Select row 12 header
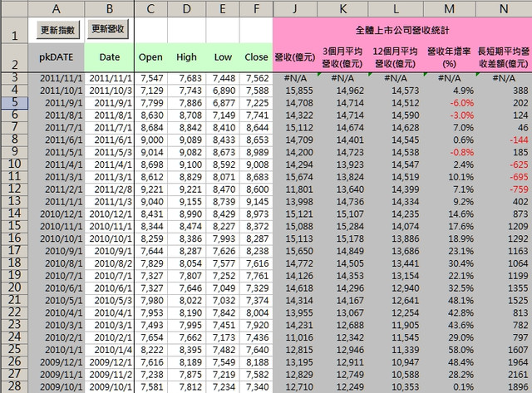Image resolution: width=532 pixels, height=393 pixels. [14, 189]
